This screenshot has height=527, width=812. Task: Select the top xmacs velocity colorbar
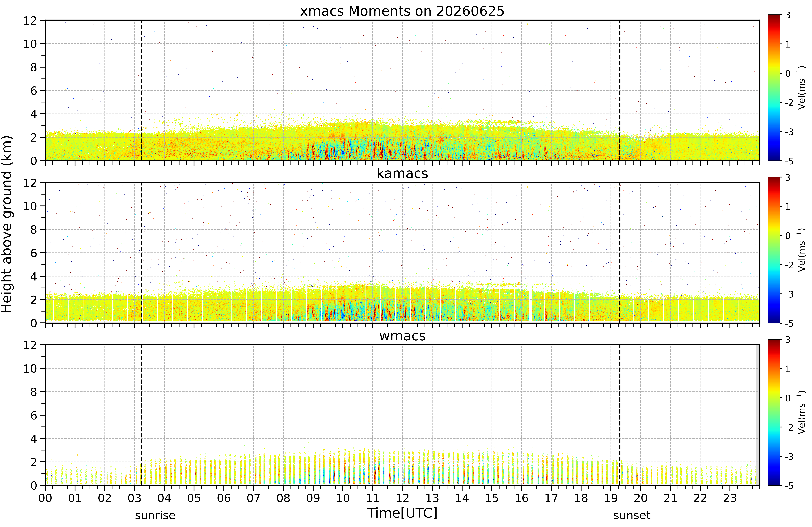(774, 88)
